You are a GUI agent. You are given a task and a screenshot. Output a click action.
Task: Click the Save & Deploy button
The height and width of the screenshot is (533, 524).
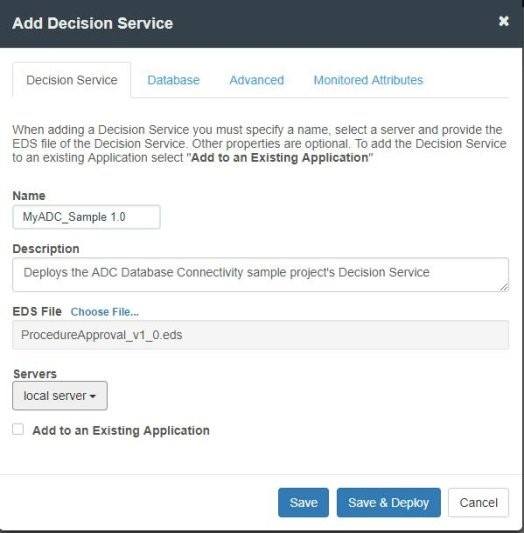click(389, 503)
